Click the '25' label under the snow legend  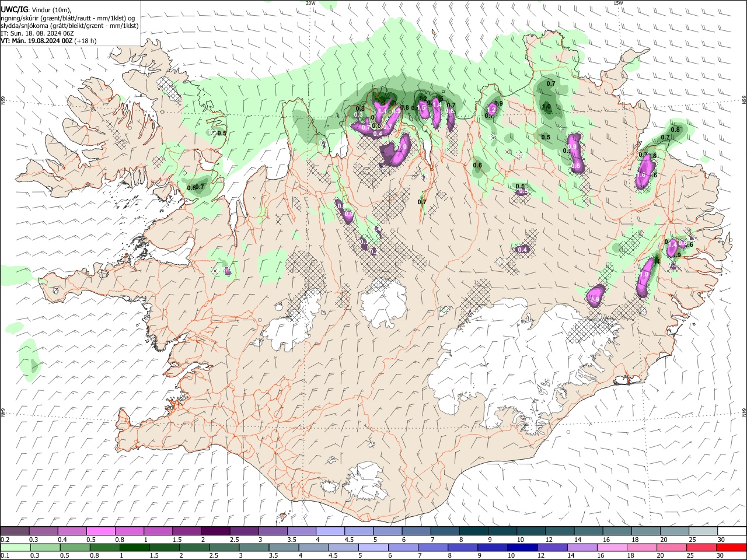[692, 540]
